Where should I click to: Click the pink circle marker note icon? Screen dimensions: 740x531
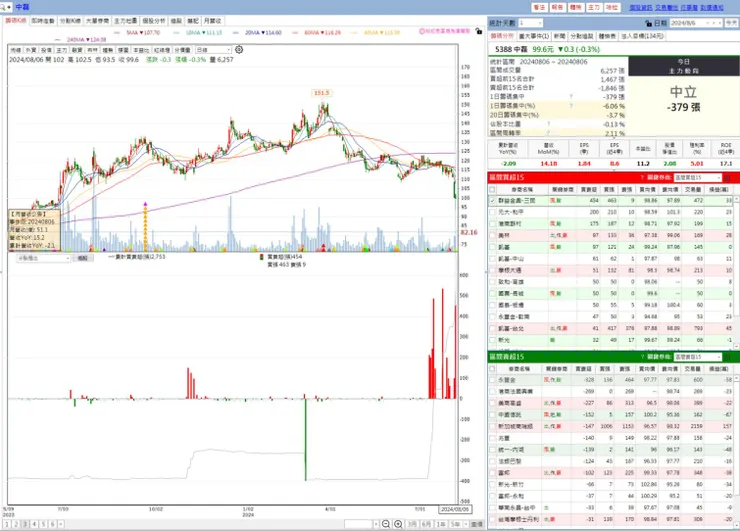[x=422, y=31]
